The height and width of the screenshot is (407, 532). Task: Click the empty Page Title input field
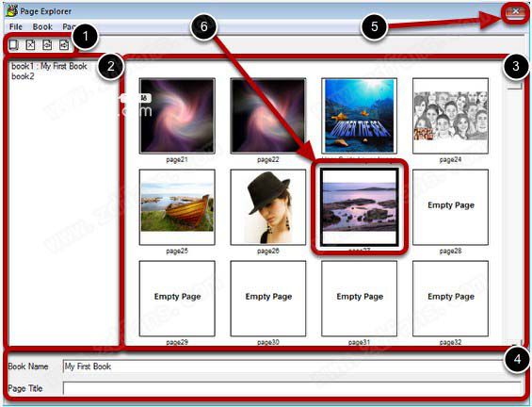pyautogui.click(x=292, y=388)
